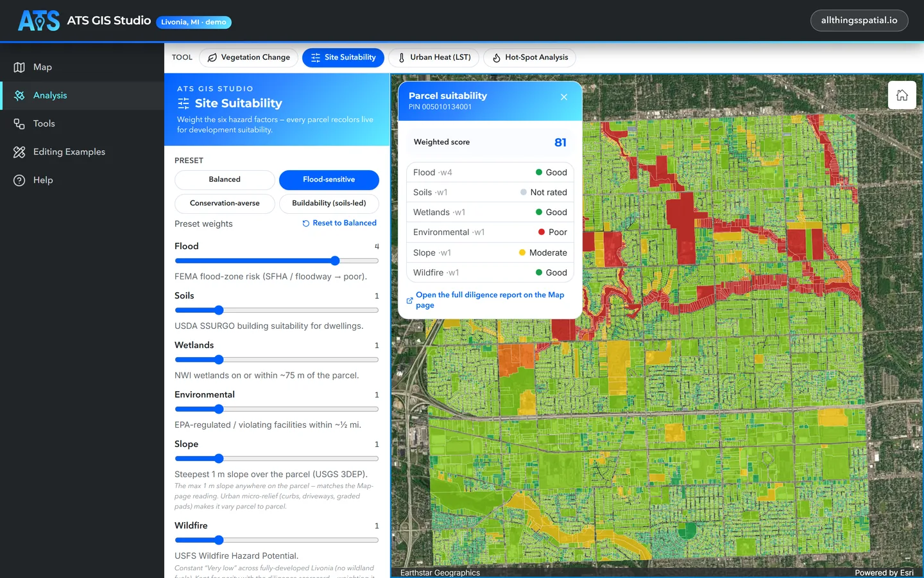This screenshot has height=578, width=924.
Task: Click the Map sidebar icon
Action: (x=19, y=67)
